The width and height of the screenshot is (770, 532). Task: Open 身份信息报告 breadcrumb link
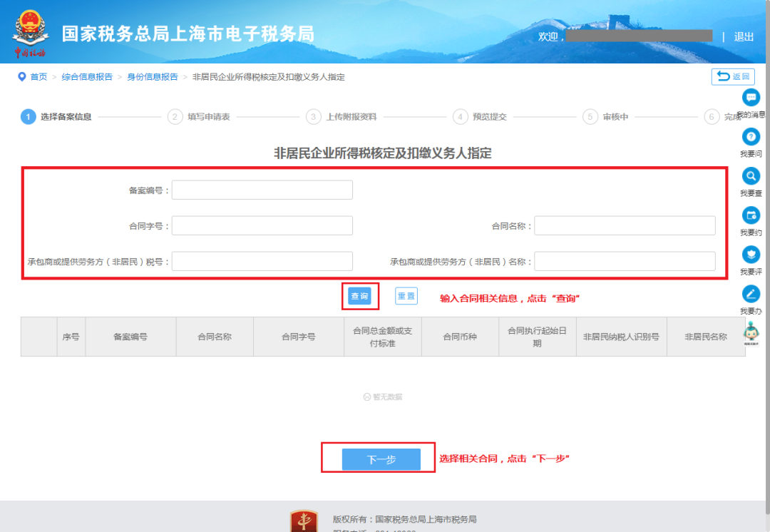tap(153, 76)
